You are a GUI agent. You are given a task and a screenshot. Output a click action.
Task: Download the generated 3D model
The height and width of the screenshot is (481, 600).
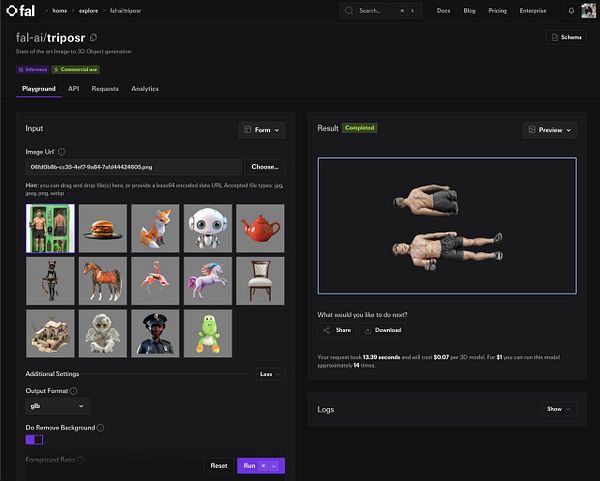click(383, 330)
